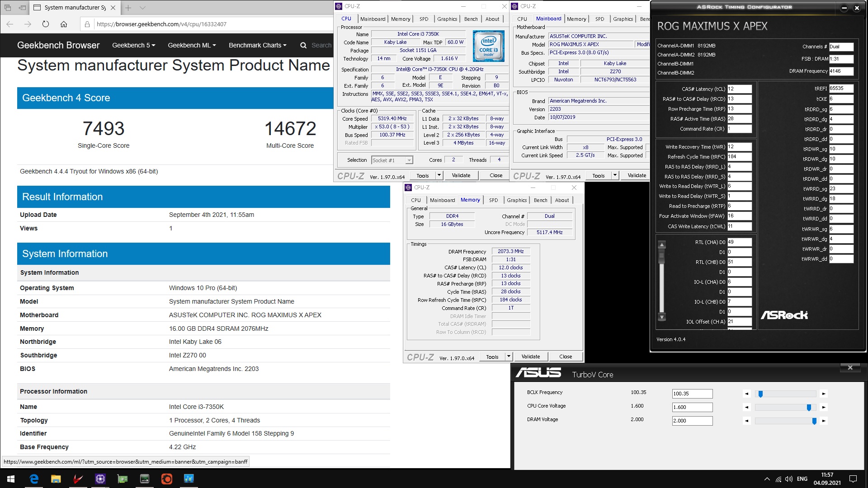This screenshot has height=488, width=868.
Task: Open Tools dropdown arrow in Mainboard window
Action: pyautogui.click(x=615, y=175)
